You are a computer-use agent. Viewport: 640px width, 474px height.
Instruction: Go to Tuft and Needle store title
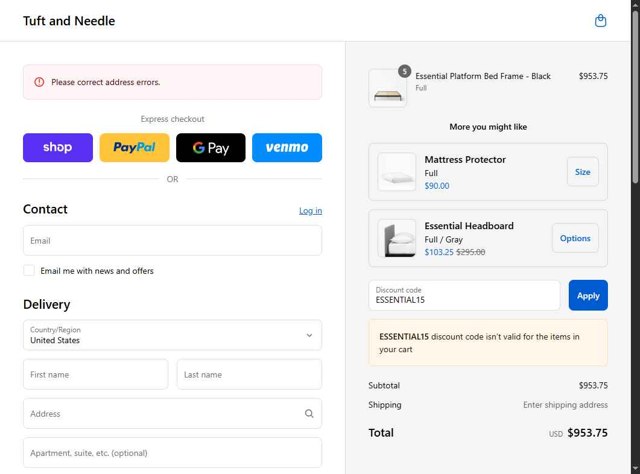tap(69, 21)
